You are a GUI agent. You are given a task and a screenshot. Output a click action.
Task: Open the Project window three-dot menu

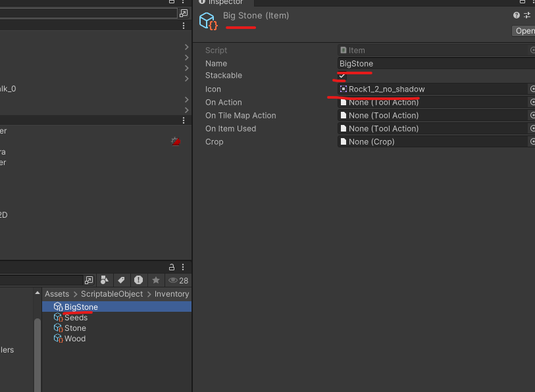(183, 267)
